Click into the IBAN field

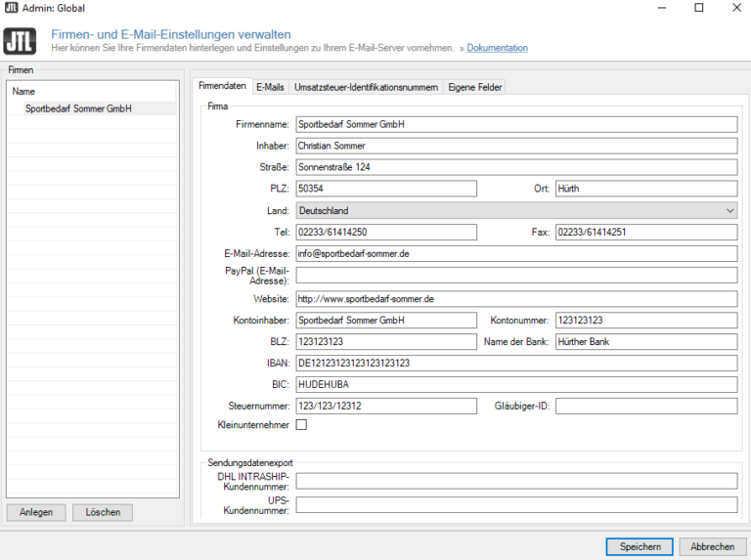click(515, 363)
